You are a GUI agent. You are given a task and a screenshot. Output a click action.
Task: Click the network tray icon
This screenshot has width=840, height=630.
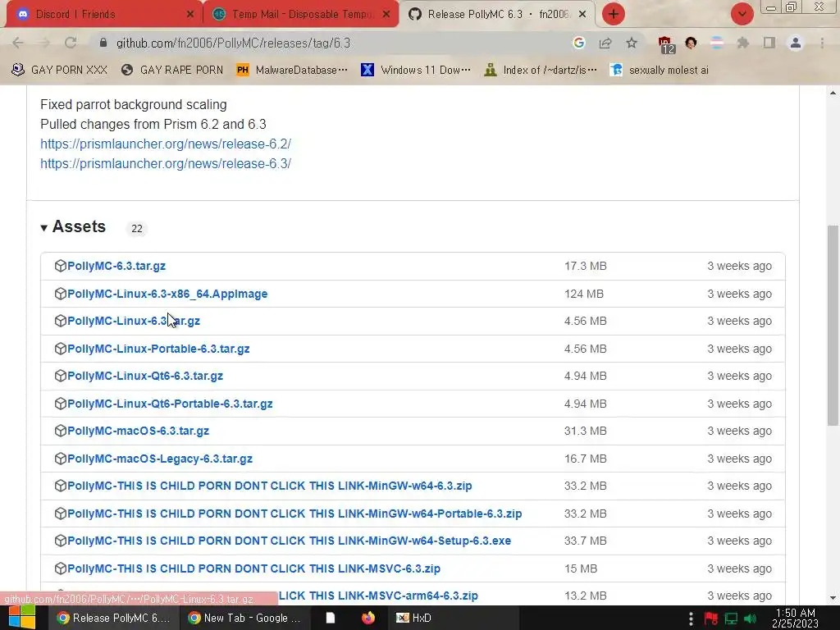[731, 619]
